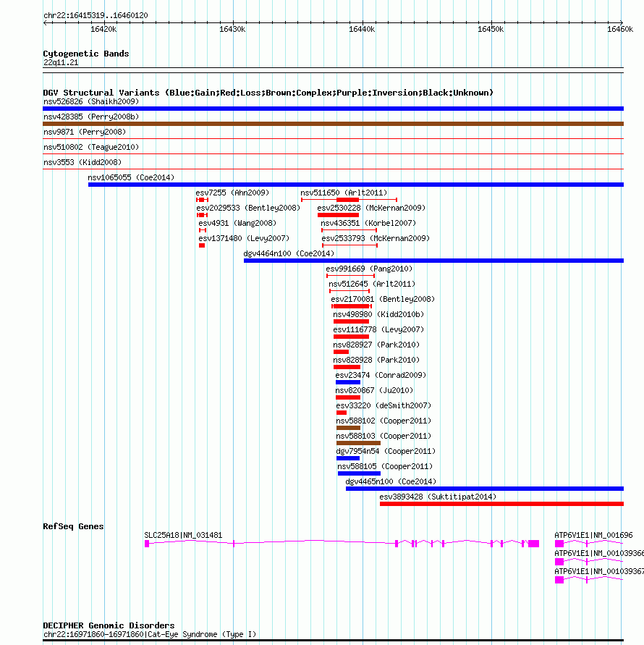Click the 16440k ruler position label

click(x=362, y=30)
